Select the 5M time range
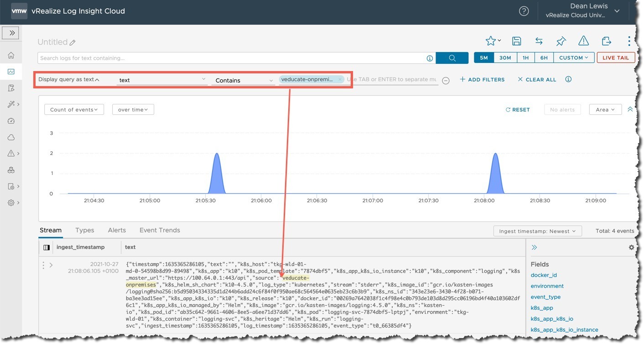Image resolution: width=644 pixels, height=344 pixels. pos(484,58)
